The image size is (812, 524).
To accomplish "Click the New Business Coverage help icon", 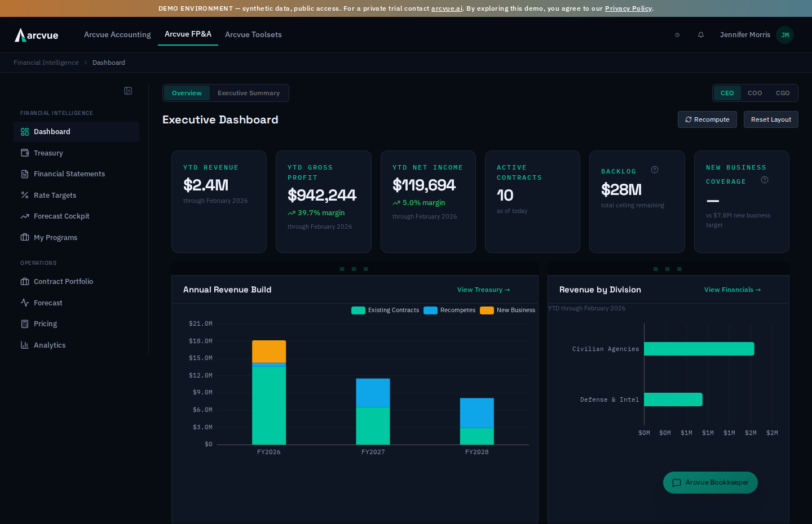I will [x=765, y=180].
